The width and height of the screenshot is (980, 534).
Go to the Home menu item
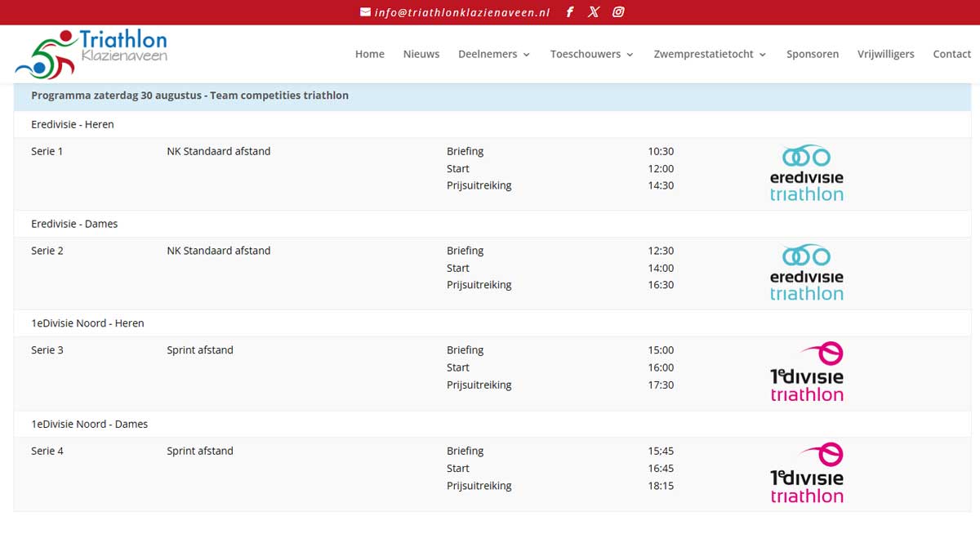tap(369, 54)
